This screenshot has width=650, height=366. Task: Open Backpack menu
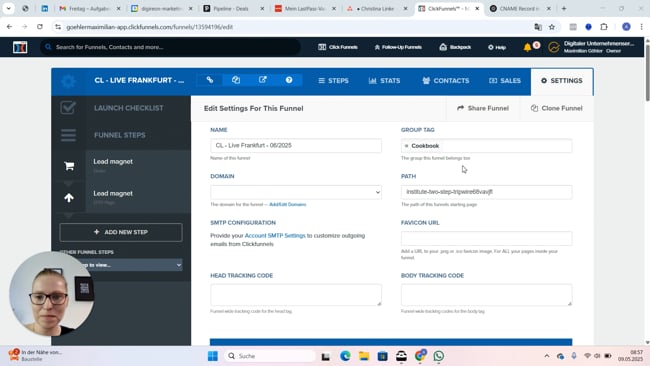455,47
